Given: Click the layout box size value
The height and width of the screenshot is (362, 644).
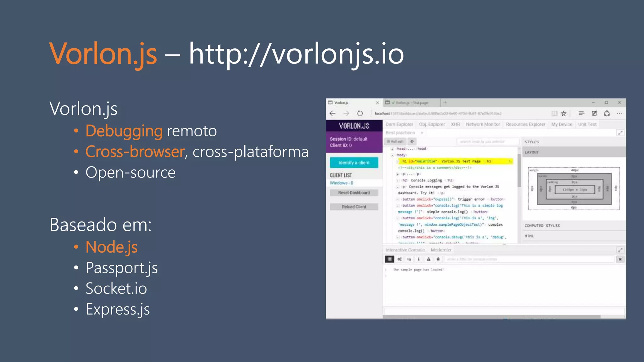Looking at the screenshot, I should point(575,189).
